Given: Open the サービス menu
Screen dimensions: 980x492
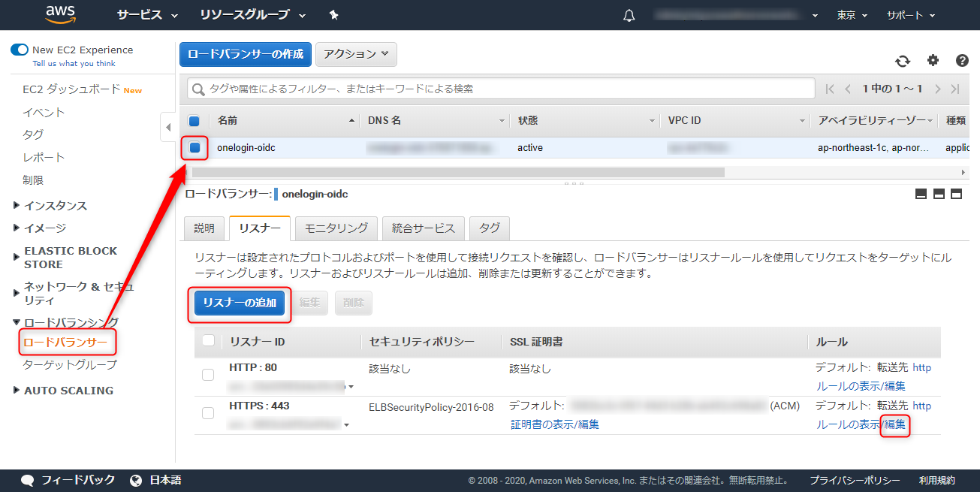Looking at the screenshot, I should pyautogui.click(x=147, y=15).
